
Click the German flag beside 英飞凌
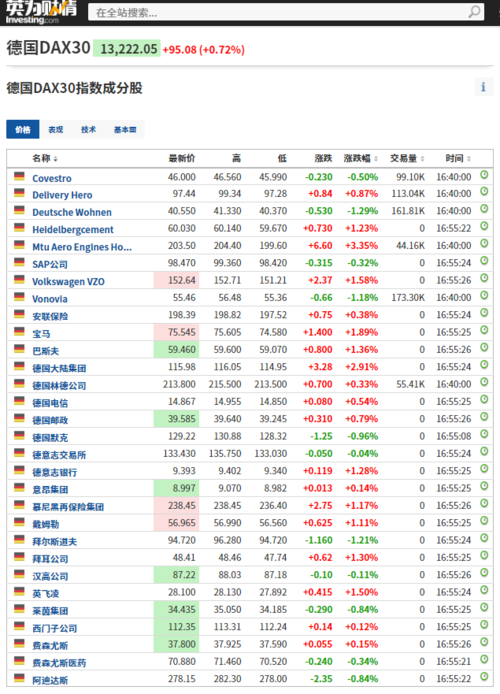pyautogui.click(x=19, y=592)
